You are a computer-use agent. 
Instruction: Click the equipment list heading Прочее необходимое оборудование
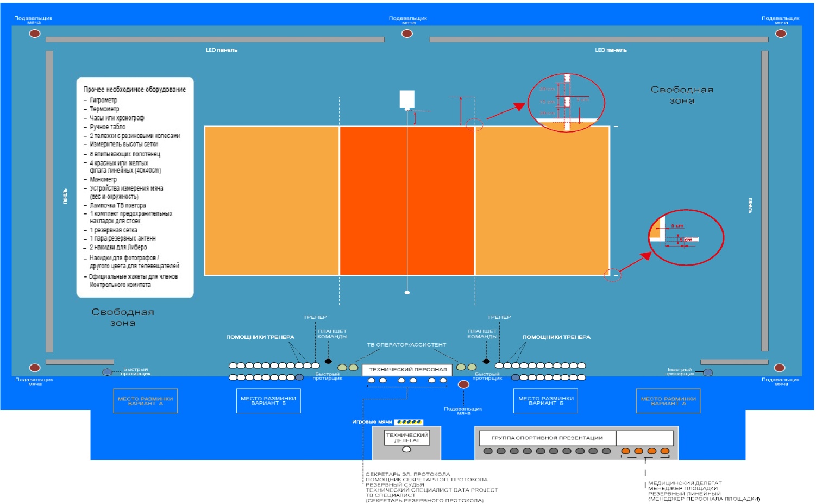[x=134, y=89]
